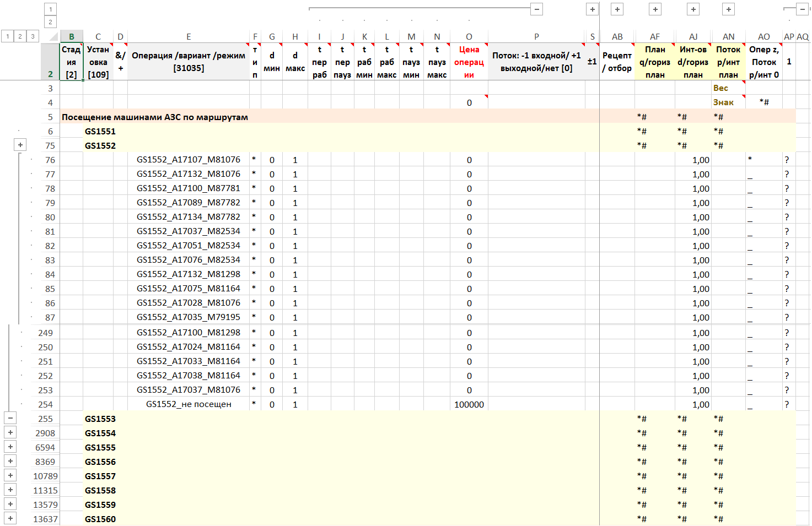Expand the row group at row 75

20,145
